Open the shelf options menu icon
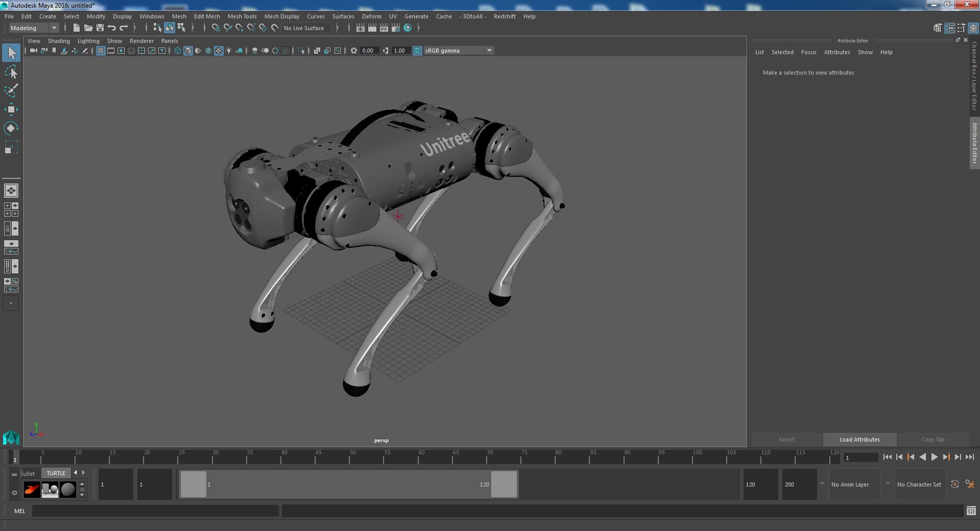Screen dimensions: 980x531 [x=14, y=493]
